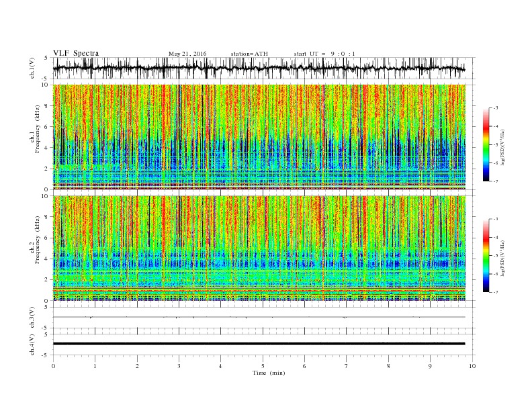Screen dimensions: 532x411
Task: Click the "-7" label on ch.2 colorbar
Action: (x=496, y=292)
